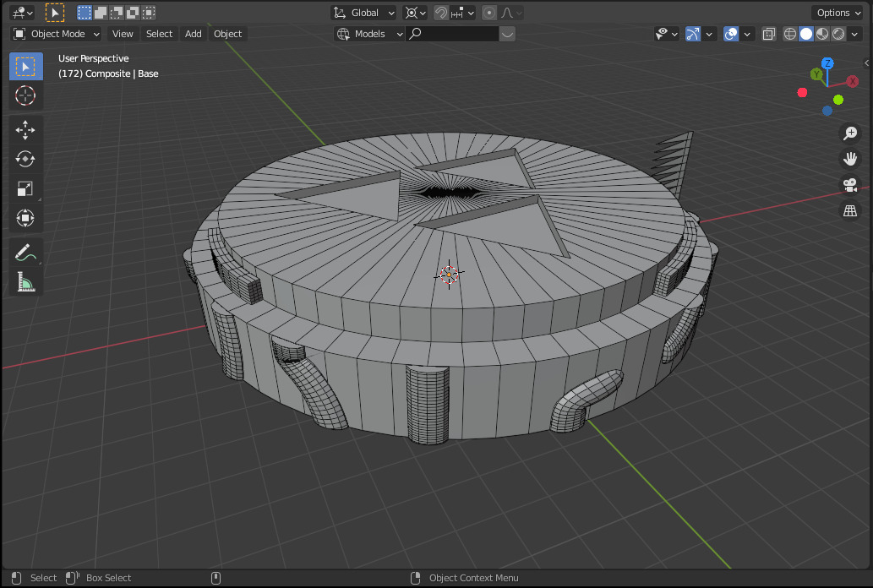
Task: Open the Select menu
Action: (159, 34)
